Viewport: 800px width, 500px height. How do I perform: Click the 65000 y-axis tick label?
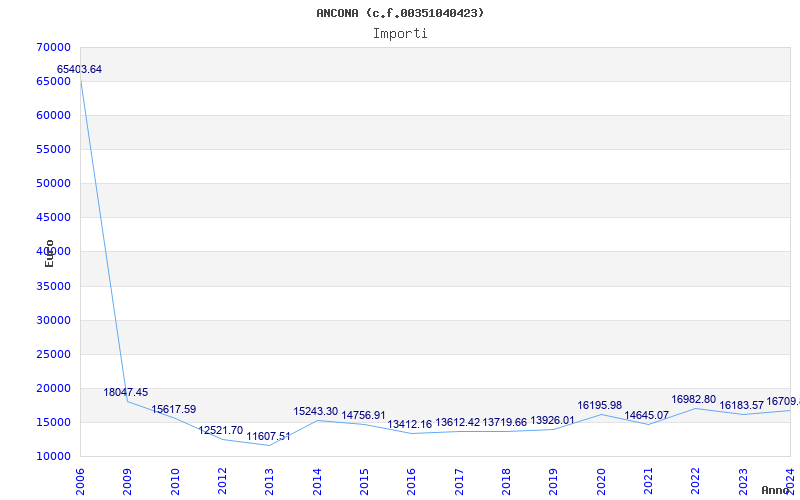tap(54, 82)
